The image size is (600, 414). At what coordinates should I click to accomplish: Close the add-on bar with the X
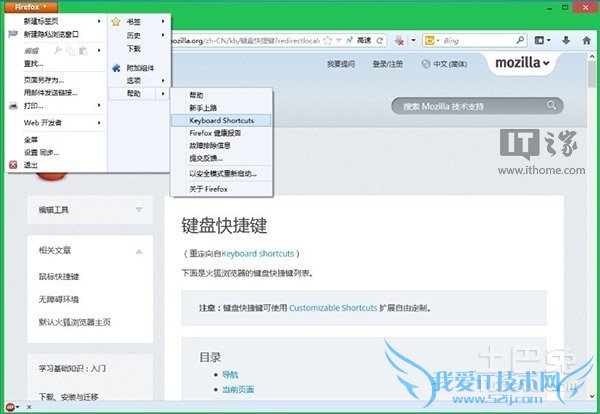29,407
